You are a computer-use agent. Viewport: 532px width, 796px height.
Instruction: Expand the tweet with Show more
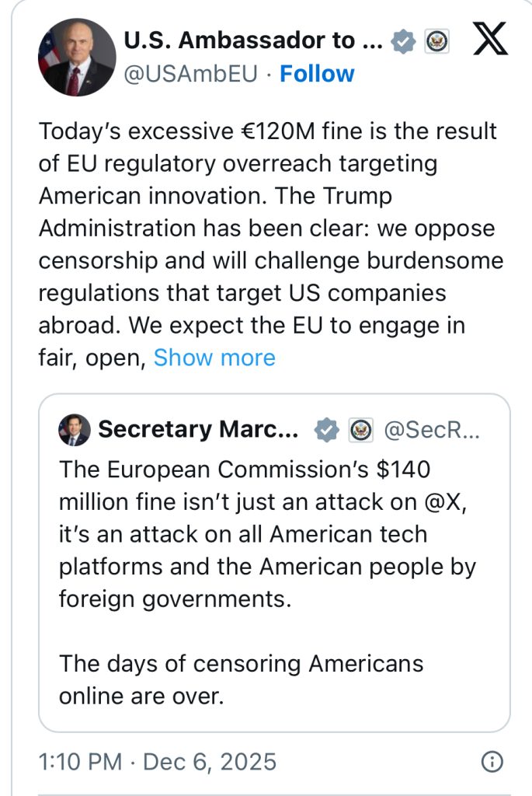[214, 358]
